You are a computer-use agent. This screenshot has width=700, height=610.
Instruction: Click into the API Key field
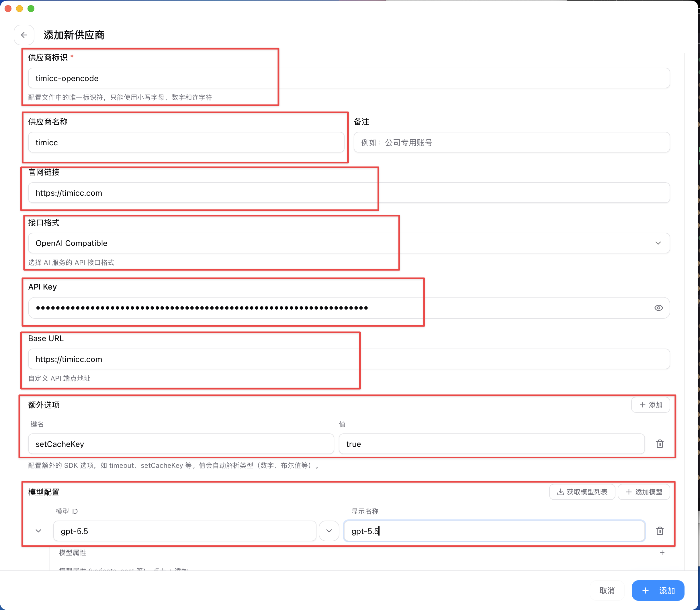tap(349, 308)
